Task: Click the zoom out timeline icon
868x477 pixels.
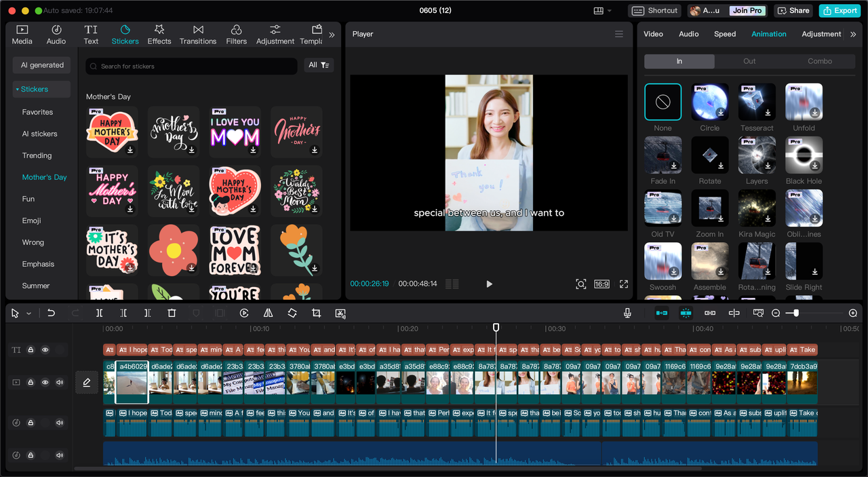Action: pyautogui.click(x=776, y=313)
